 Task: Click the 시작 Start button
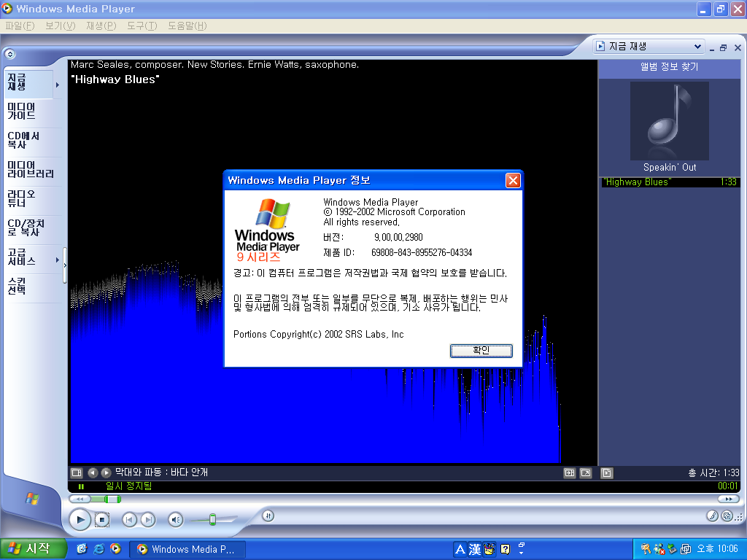click(33, 549)
